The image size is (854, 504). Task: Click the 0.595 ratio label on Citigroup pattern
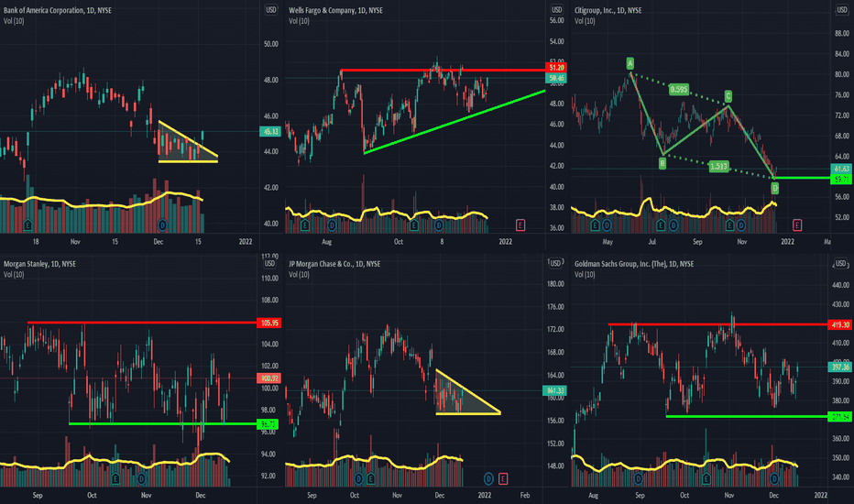[679, 90]
